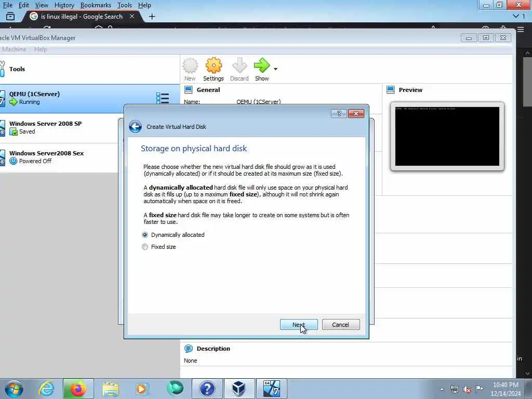Open Firefox Bookmarks menu
Image resolution: width=532 pixels, height=399 pixels.
(96, 5)
